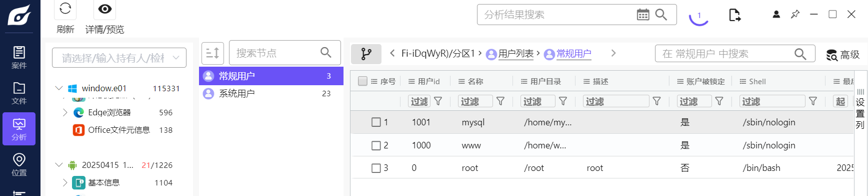The height and width of the screenshot is (196, 868).
Task: Open the 账户被锁定 column menu
Action: 680,81
